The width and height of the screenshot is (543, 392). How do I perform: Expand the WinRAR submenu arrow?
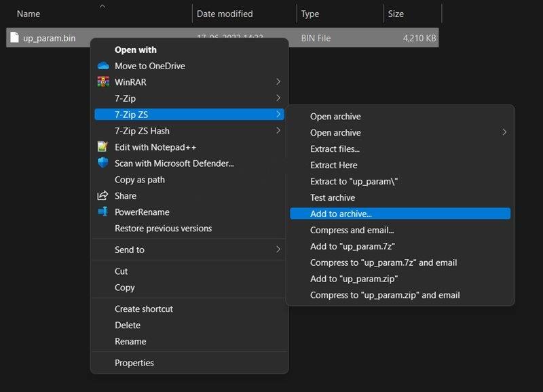click(x=278, y=81)
